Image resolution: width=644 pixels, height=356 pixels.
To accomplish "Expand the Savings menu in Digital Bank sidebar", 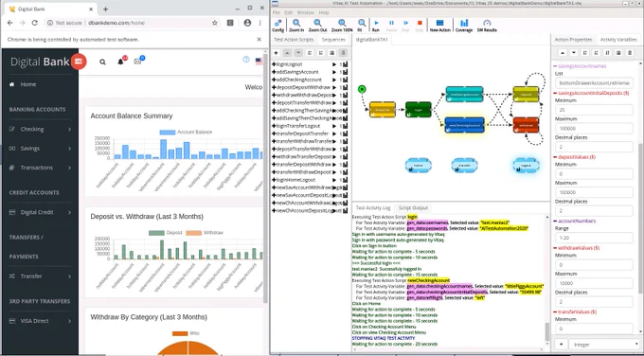I will (x=40, y=149).
